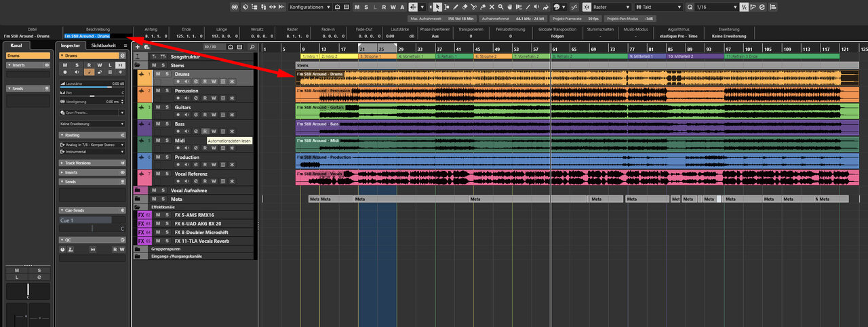
Task: Expand the QC section in Inspector
Action: 92,239
